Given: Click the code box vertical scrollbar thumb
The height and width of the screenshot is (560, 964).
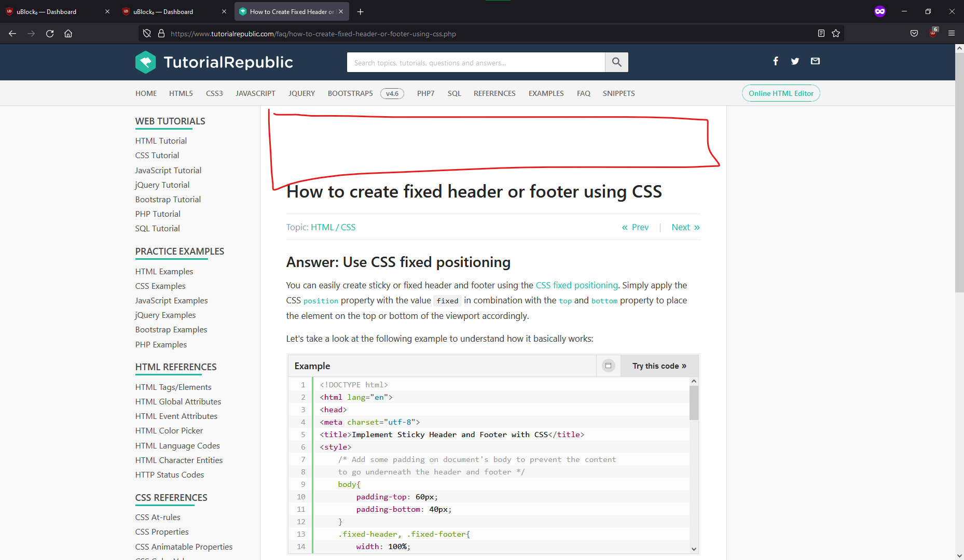Looking at the screenshot, I should pyautogui.click(x=694, y=403).
